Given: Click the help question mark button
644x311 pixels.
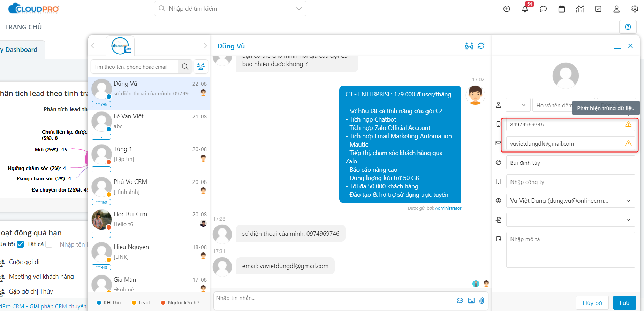Looking at the screenshot, I should point(628,27).
